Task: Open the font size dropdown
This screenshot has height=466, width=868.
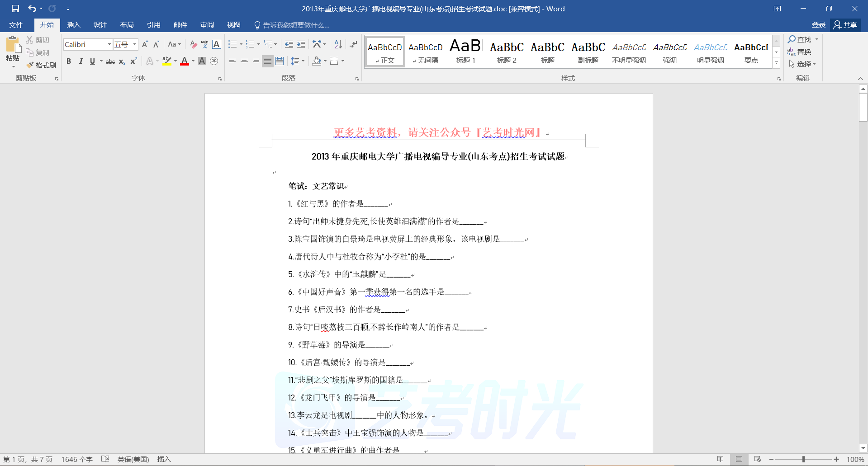Action: pos(135,44)
